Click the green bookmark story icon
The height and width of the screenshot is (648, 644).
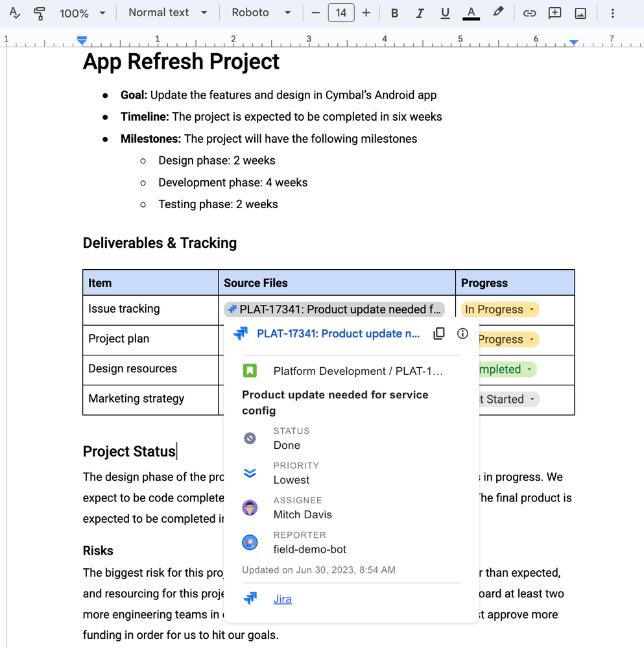click(x=250, y=370)
